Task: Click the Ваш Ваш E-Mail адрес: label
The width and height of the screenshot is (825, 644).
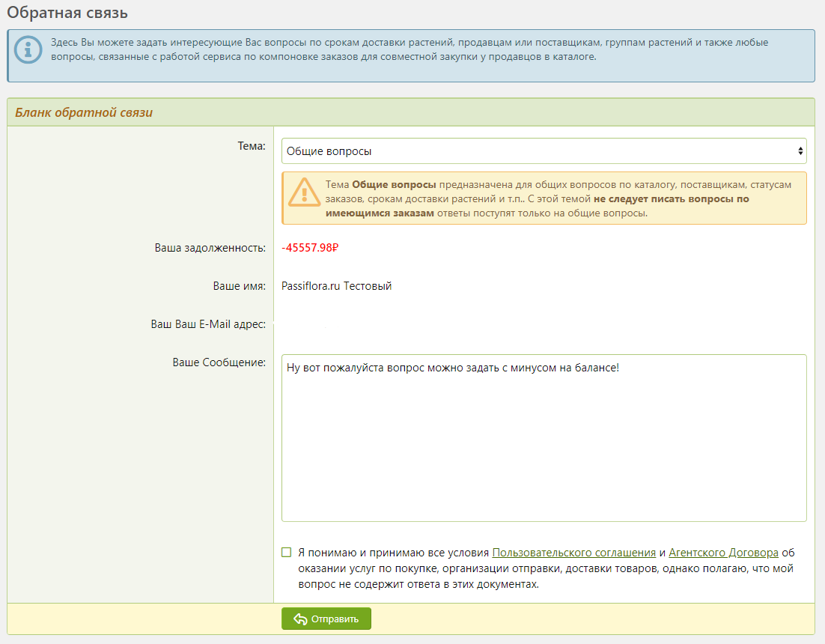Action: click(x=208, y=324)
